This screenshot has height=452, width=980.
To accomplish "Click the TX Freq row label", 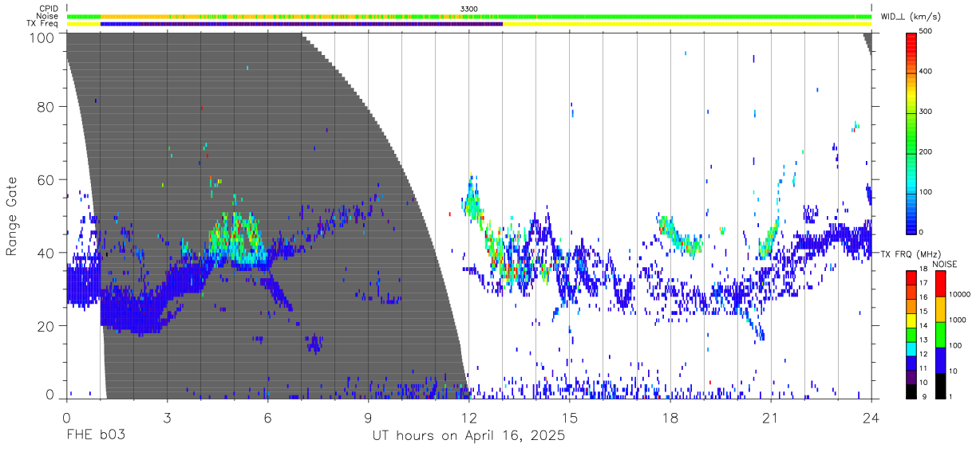I will coord(43,24).
